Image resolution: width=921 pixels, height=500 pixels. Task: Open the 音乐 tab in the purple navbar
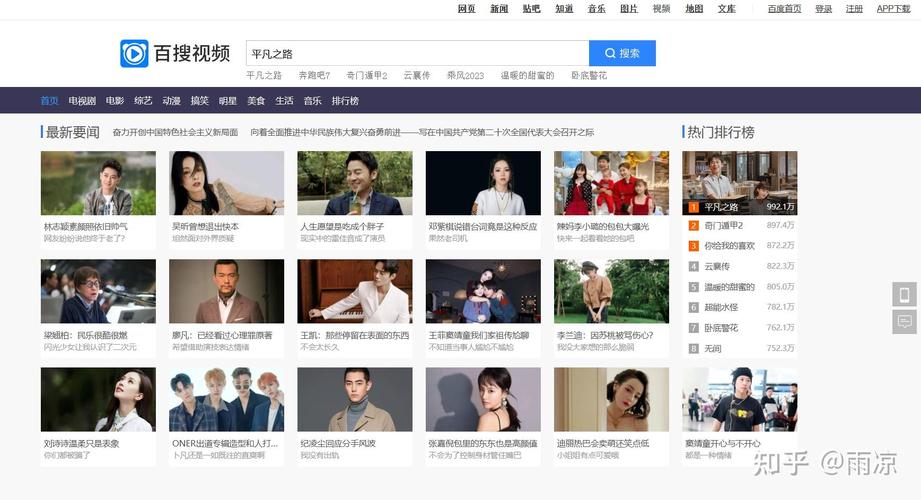click(x=312, y=100)
